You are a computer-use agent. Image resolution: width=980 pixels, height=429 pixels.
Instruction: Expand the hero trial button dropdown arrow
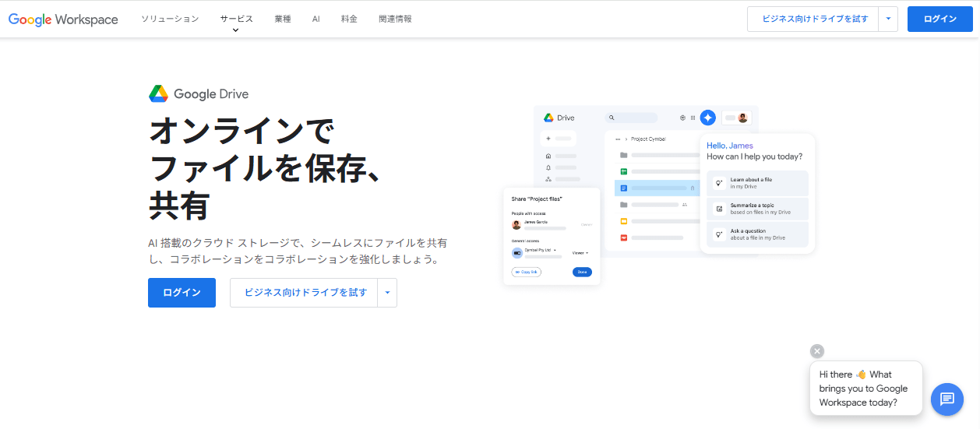pos(387,293)
